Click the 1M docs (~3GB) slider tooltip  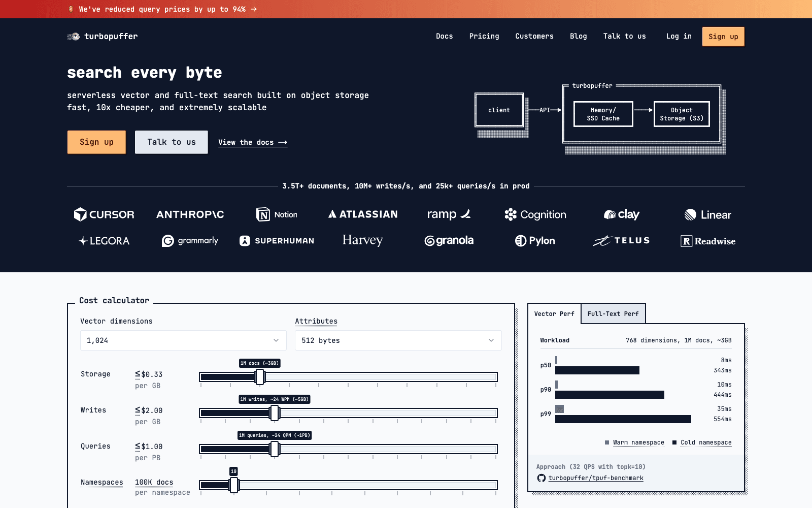pos(260,363)
